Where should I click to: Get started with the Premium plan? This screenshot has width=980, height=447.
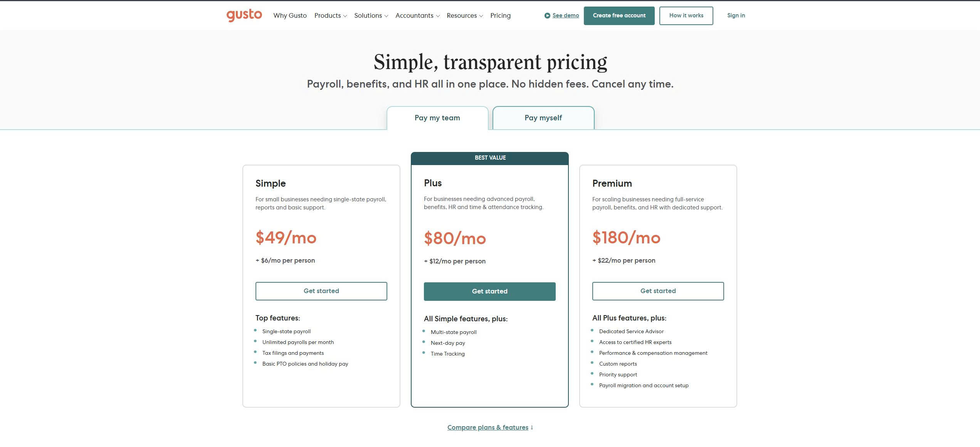pyautogui.click(x=658, y=291)
